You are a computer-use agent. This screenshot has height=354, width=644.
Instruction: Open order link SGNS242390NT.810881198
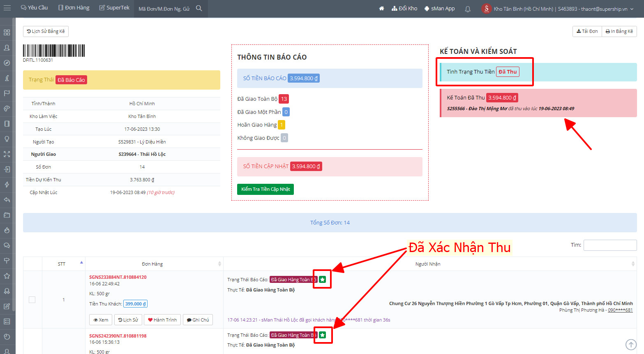[x=118, y=336]
